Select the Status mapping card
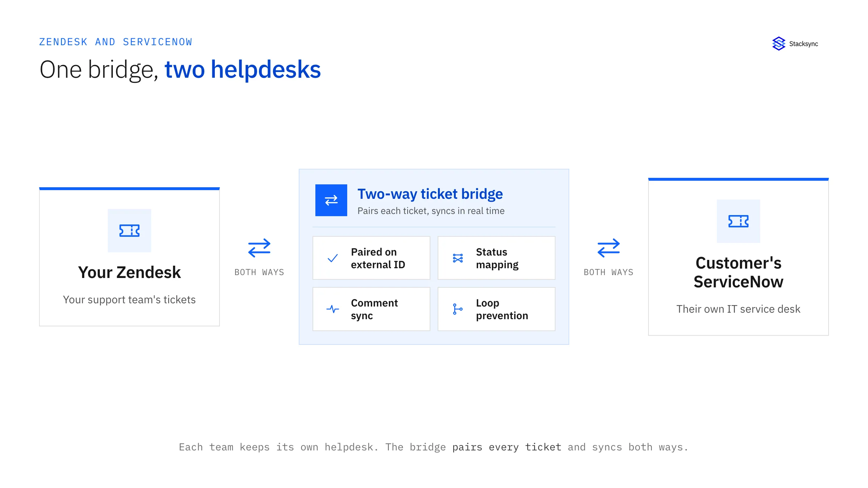This screenshot has width=868, height=488. tap(497, 258)
